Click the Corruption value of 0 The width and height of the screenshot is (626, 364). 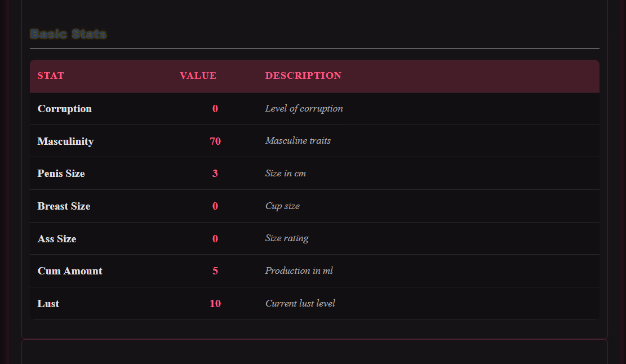point(215,109)
